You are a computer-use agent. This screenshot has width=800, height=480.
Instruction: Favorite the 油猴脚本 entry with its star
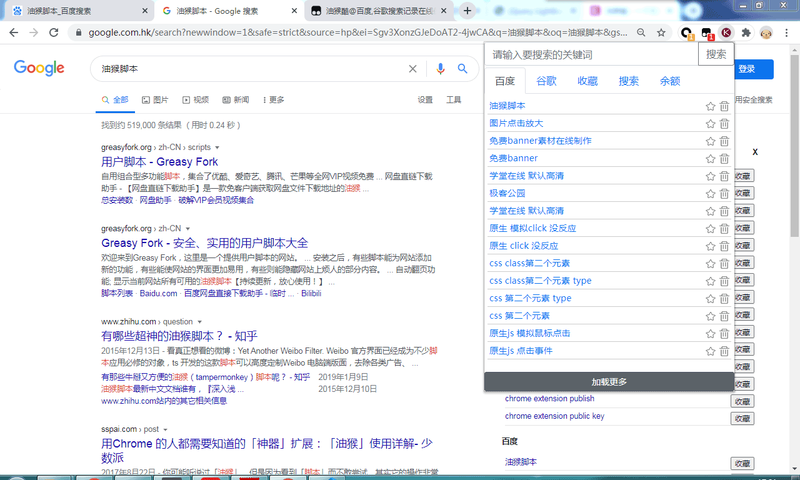pyautogui.click(x=710, y=106)
